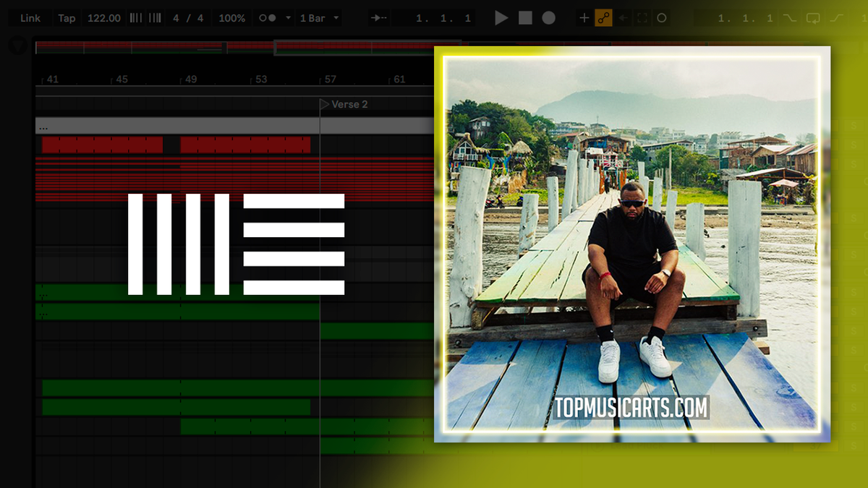Click the 100% zoom indicator
The height and width of the screenshot is (488, 868).
[x=231, y=18]
